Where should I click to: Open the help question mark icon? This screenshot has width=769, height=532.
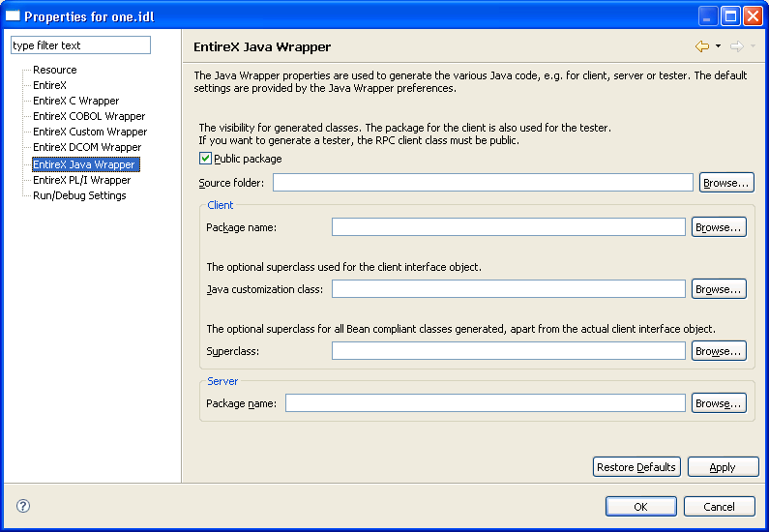pos(23,506)
